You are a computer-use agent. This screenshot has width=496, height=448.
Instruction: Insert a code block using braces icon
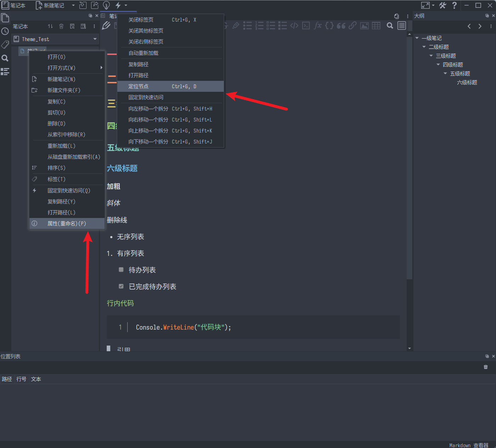329,26
